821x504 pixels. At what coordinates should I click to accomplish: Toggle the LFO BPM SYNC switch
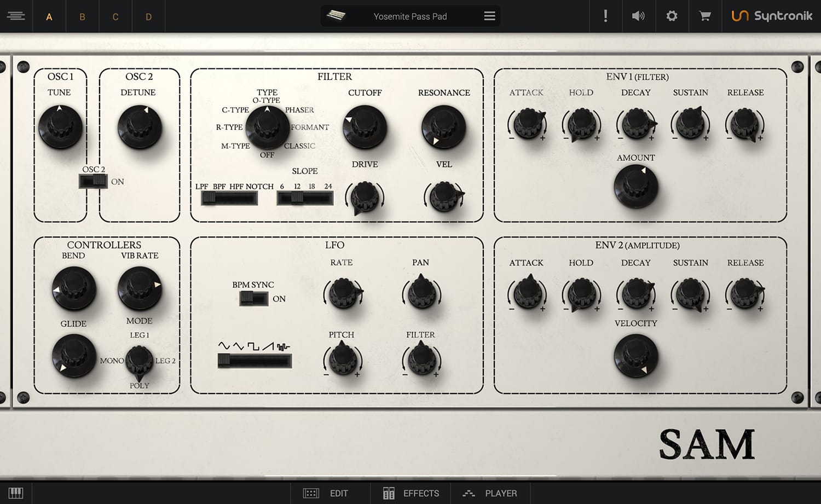253,298
